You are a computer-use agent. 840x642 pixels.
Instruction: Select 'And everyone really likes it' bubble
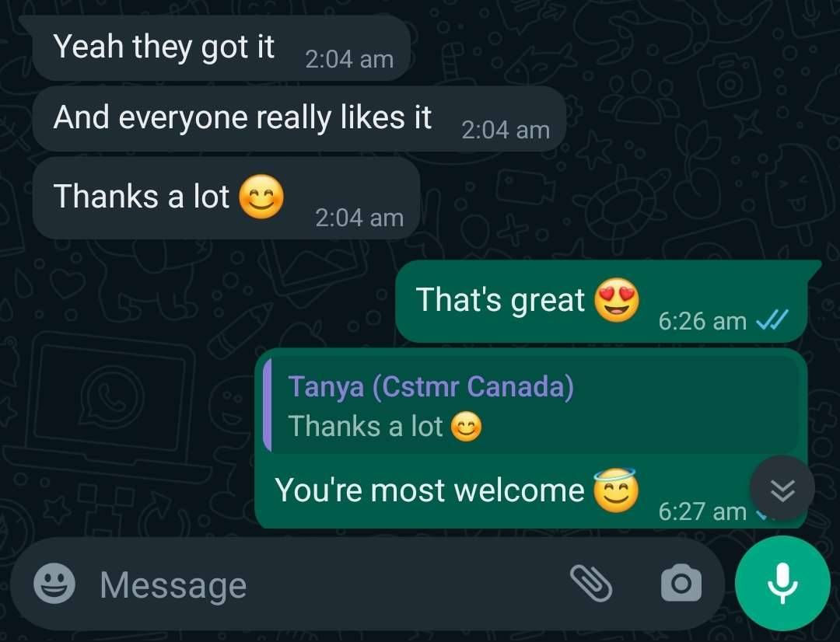[x=299, y=119]
